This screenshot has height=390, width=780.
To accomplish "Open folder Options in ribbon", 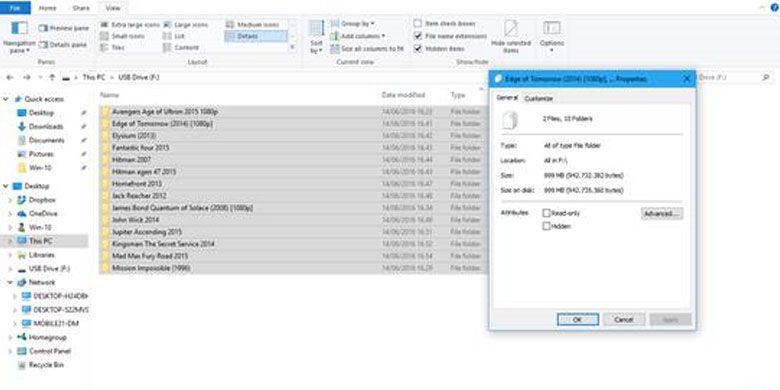I will click(x=552, y=37).
